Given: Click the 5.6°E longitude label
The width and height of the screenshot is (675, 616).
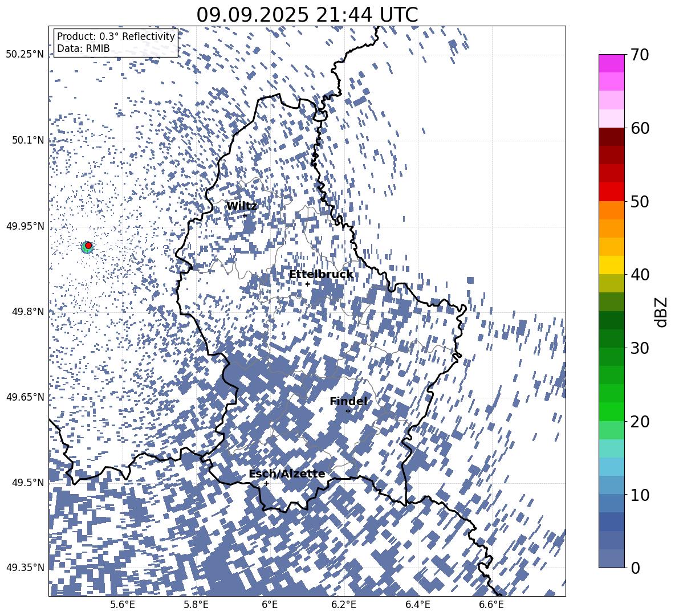Looking at the screenshot, I should [123, 605].
